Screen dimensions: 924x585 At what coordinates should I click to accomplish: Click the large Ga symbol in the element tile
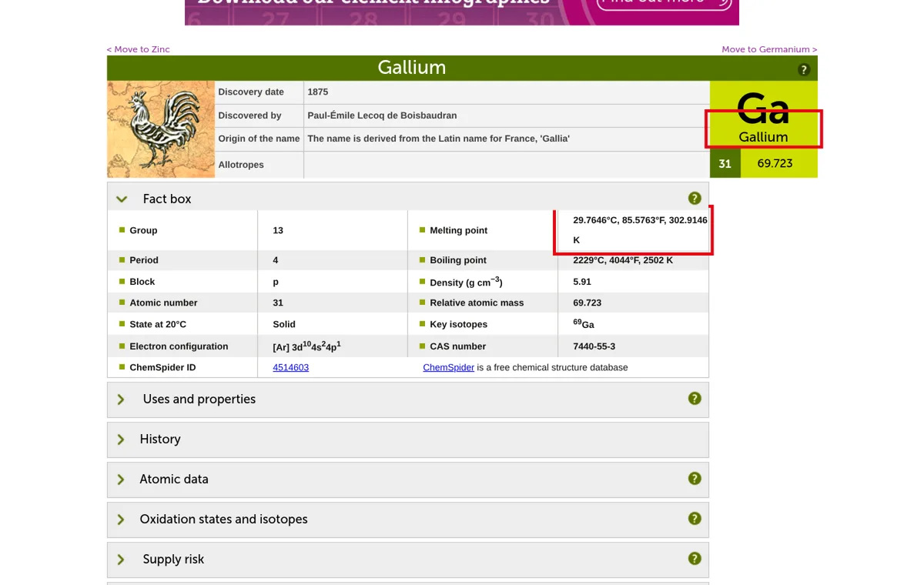click(x=763, y=109)
